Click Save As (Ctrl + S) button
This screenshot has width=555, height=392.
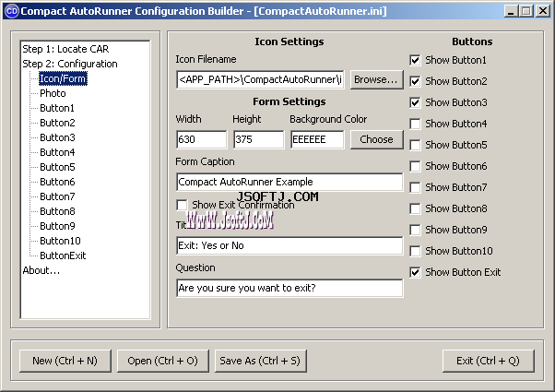(x=261, y=361)
